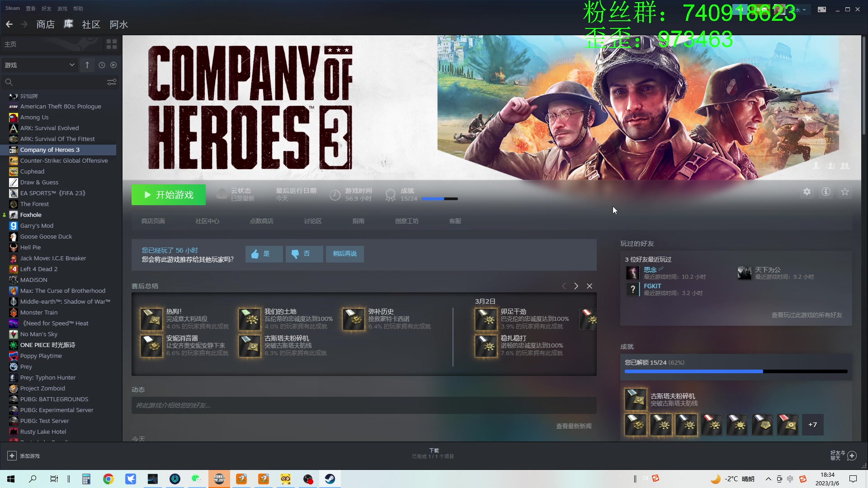Open game settings gear icon

pos(807,192)
